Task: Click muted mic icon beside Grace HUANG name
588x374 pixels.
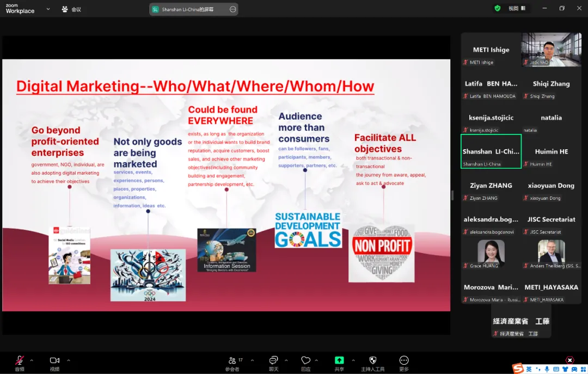Action: [465, 266]
